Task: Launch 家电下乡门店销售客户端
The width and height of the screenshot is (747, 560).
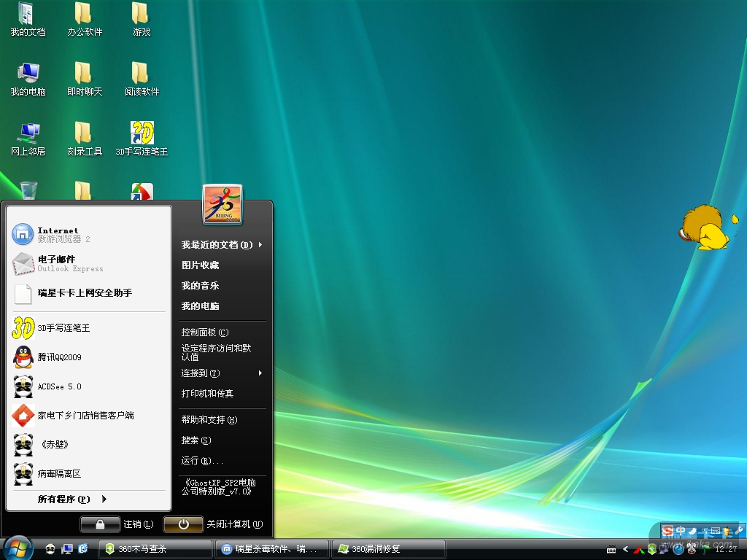Action: click(88, 415)
